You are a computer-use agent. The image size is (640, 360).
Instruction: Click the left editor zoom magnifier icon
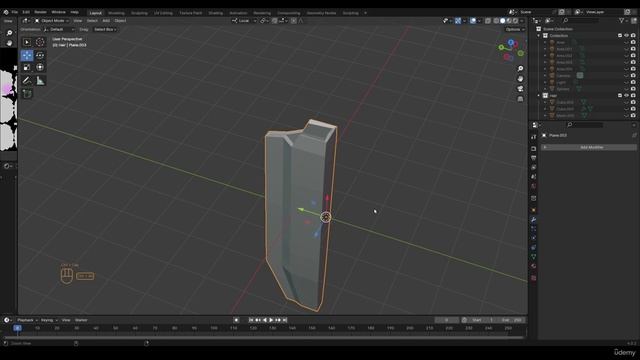point(9,33)
